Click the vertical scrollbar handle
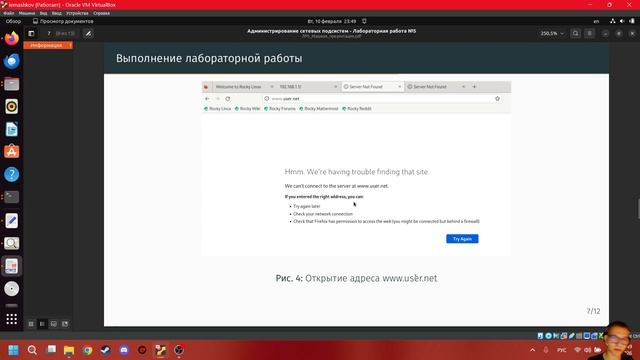 [x=638, y=209]
